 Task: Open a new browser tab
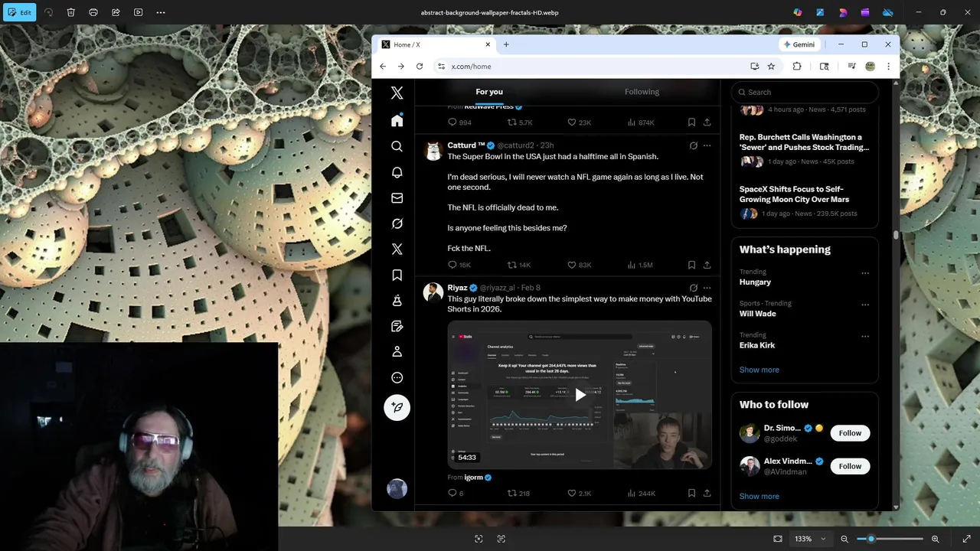pos(506,44)
